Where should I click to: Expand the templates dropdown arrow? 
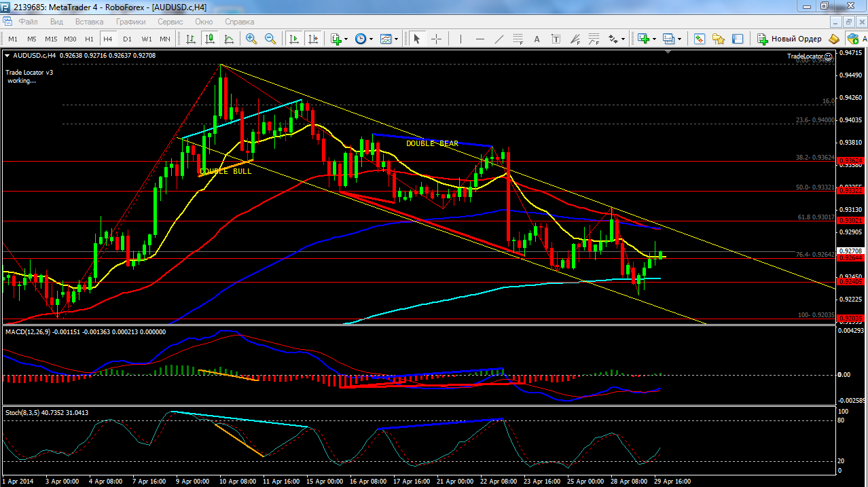click(x=397, y=39)
